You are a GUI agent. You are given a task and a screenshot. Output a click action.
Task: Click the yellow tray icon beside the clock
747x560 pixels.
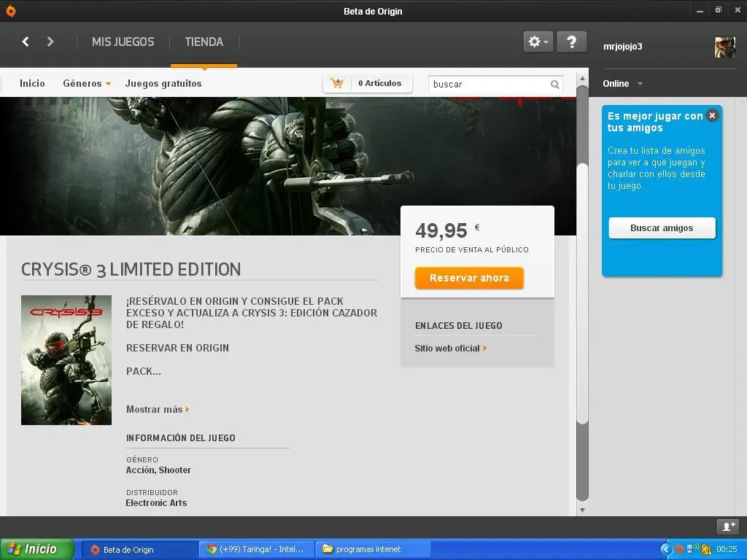coord(706,550)
